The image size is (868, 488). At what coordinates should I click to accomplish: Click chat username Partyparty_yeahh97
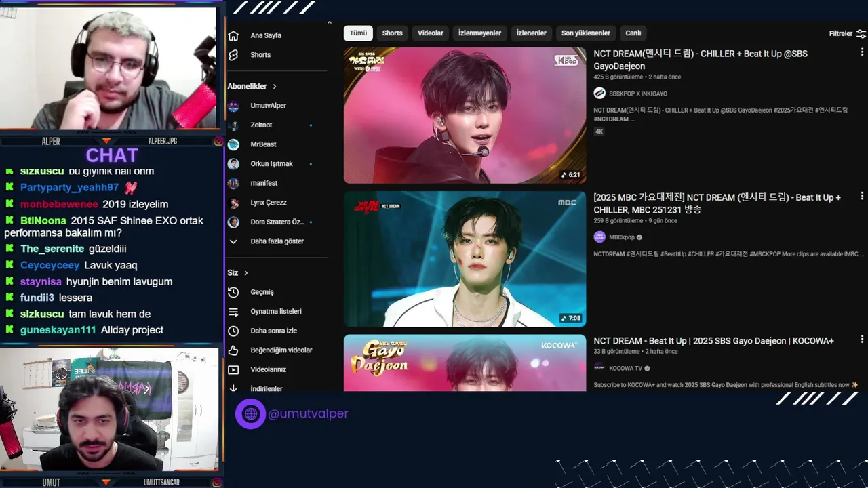[x=69, y=188]
